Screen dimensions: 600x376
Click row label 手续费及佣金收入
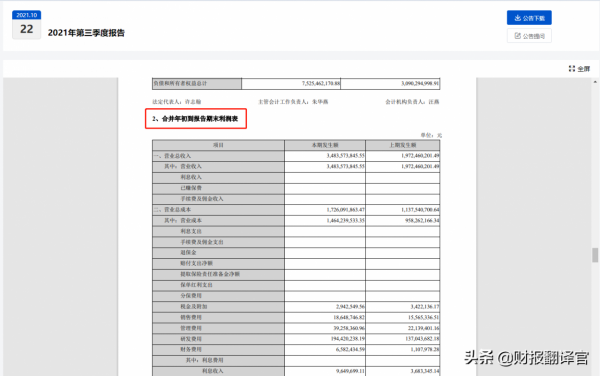tap(202, 199)
